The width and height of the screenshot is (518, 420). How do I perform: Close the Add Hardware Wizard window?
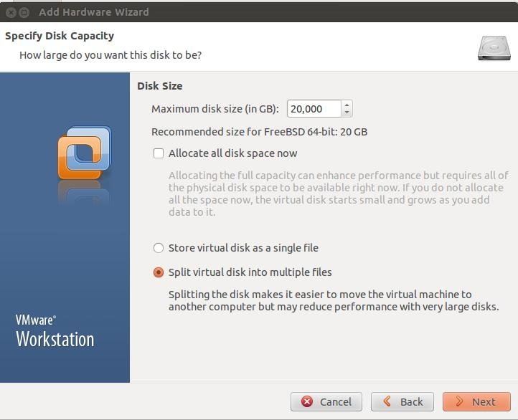click(x=11, y=12)
